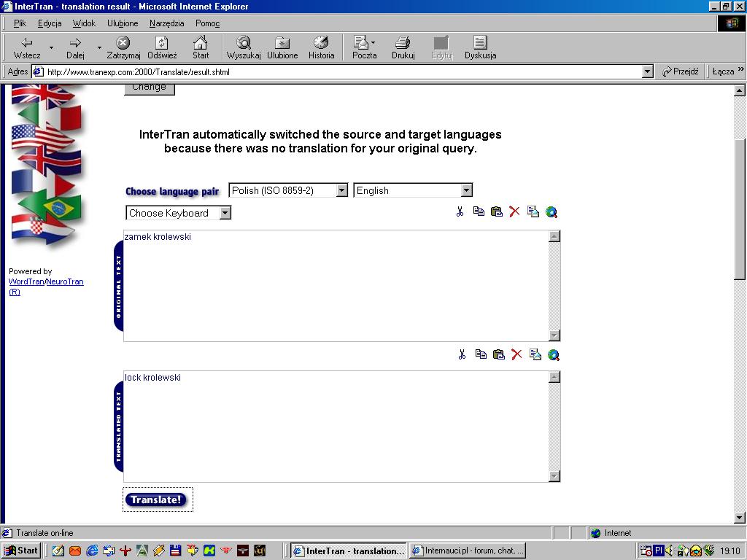Open the Widok menu
The height and width of the screenshot is (560, 747).
tap(84, 23)
